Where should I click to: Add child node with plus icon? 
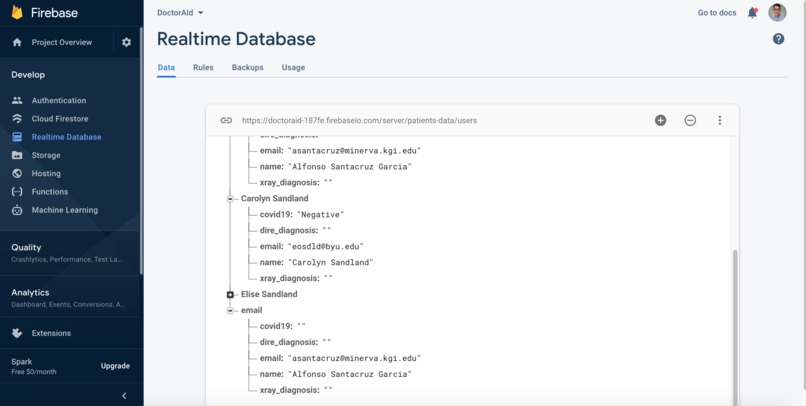tap(661, 120)
